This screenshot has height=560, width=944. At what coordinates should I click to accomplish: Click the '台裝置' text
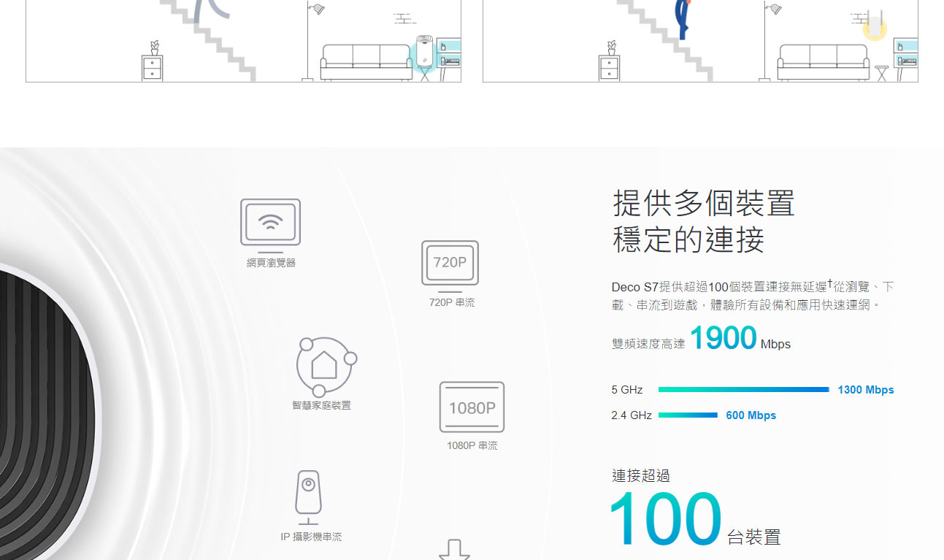click(754, 537)
